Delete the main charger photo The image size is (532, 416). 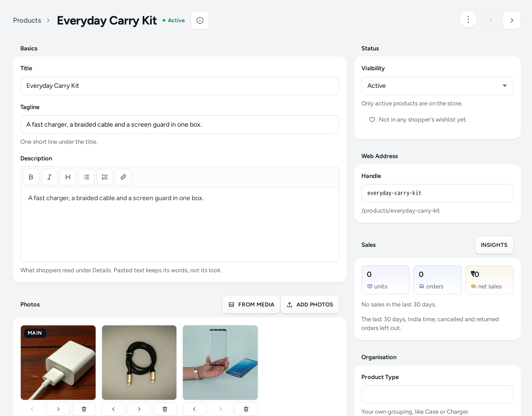[84, 409]
